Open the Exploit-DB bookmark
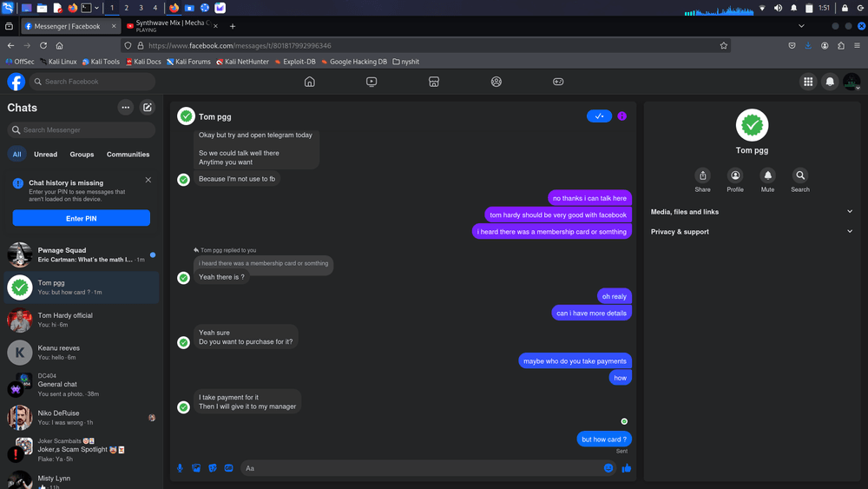This screenshot has width=868, height=489. (x=295, y=62)
